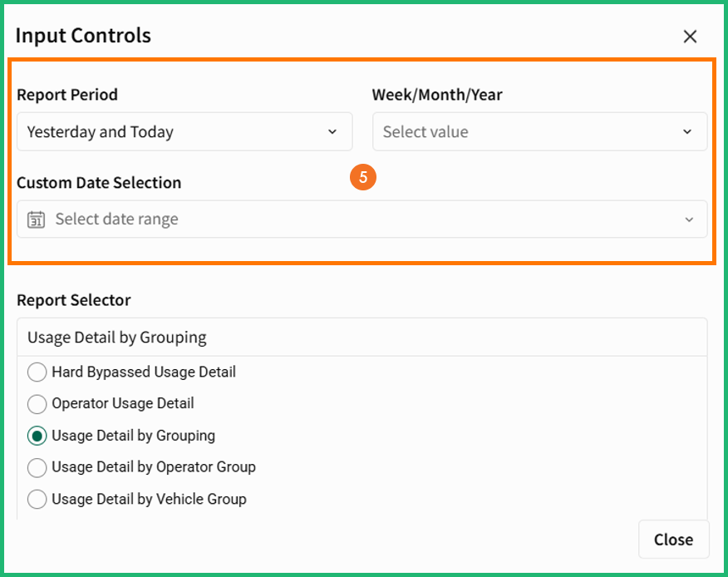
Task: Select Hard Bypassed Usage Detail radio button
Action: (37, 372)
